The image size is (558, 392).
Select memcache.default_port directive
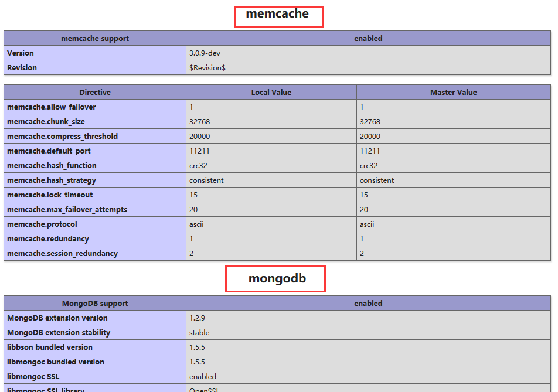49,151
